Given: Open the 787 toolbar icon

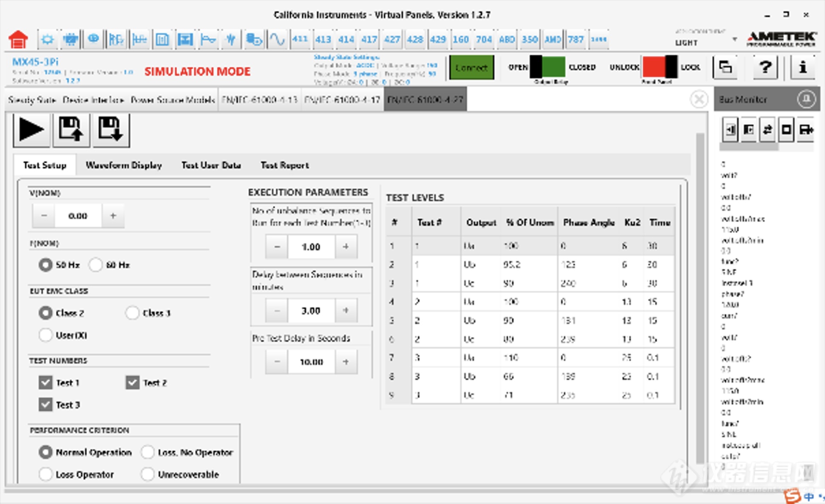Looking at the screenshot, I should [576, 39].
